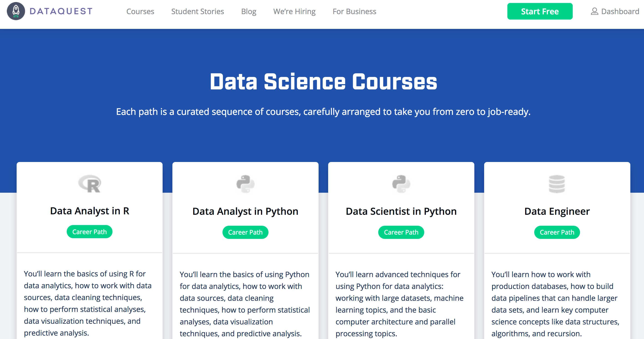
Task: Click the database stack icon on Data Engineer card
Action: coord(557,184)
